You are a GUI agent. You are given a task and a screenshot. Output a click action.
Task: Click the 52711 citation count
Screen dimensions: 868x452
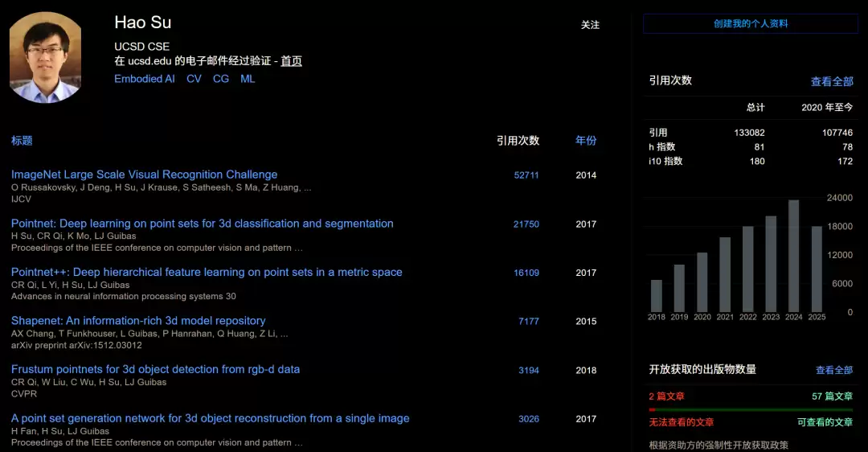526,175
